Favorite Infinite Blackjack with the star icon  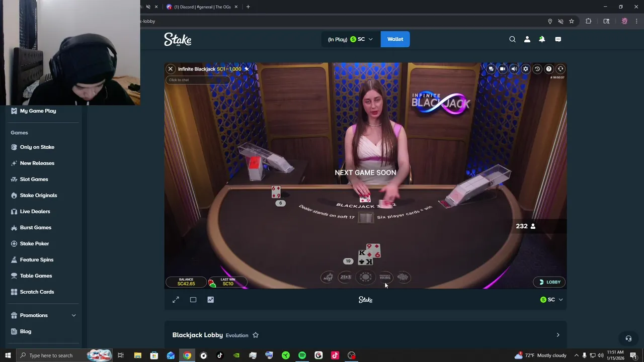click(247, 69)
